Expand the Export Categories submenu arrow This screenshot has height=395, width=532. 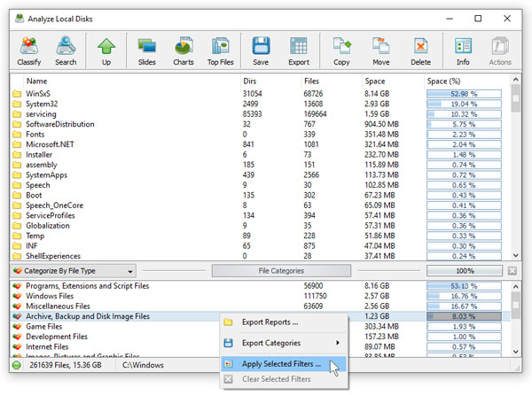[x=338, y=343]
